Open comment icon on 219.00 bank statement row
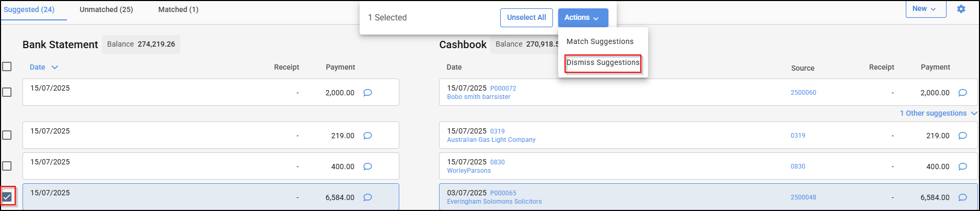980x211 pixels. (367, 136)
